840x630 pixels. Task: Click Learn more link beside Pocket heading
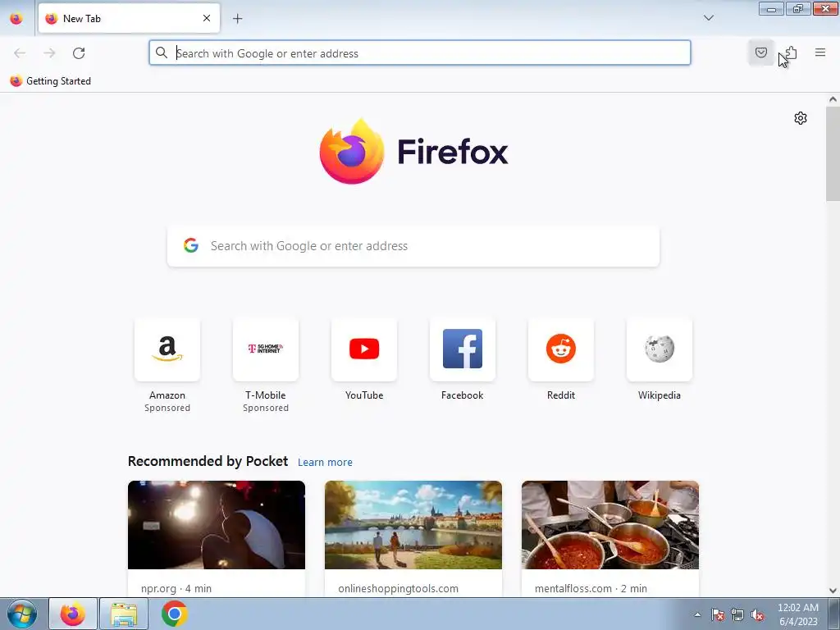pos(325,463)
